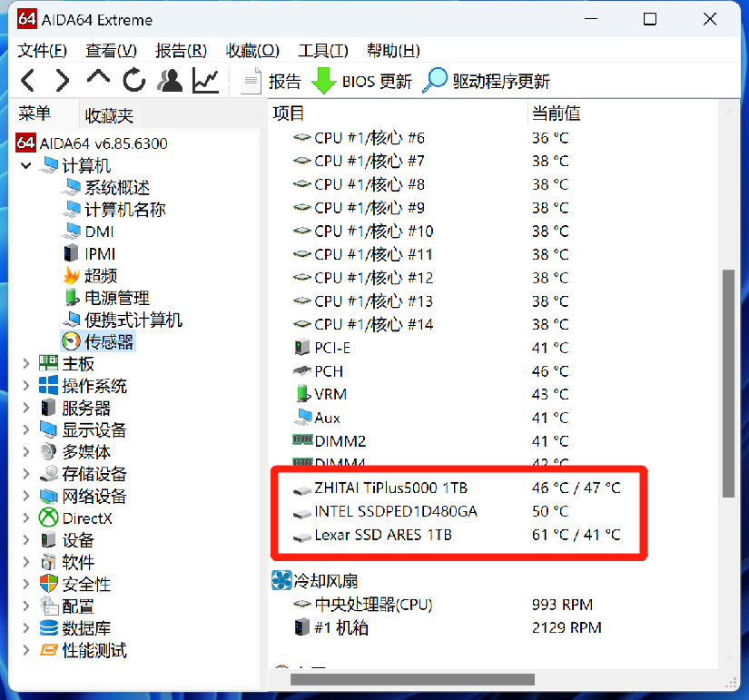
Task: Expand the DirectX tree node
Action: [x=26, y=518]
